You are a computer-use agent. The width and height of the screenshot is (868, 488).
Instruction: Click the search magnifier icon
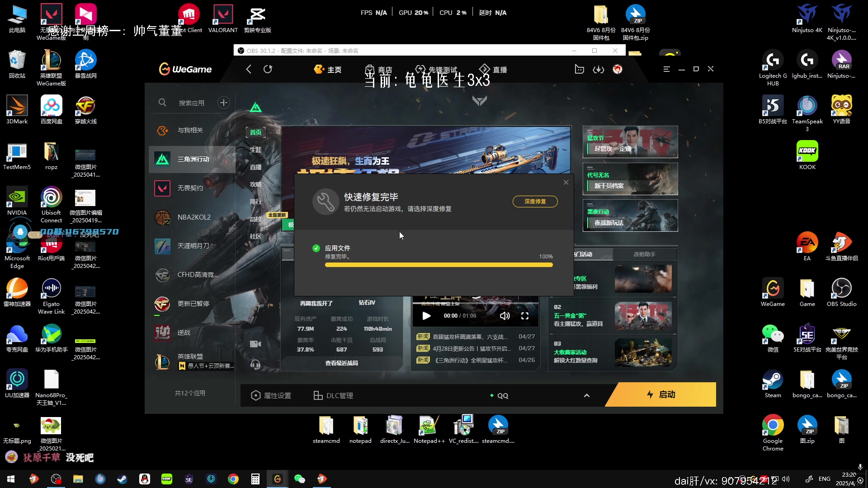tap(162, 103)
